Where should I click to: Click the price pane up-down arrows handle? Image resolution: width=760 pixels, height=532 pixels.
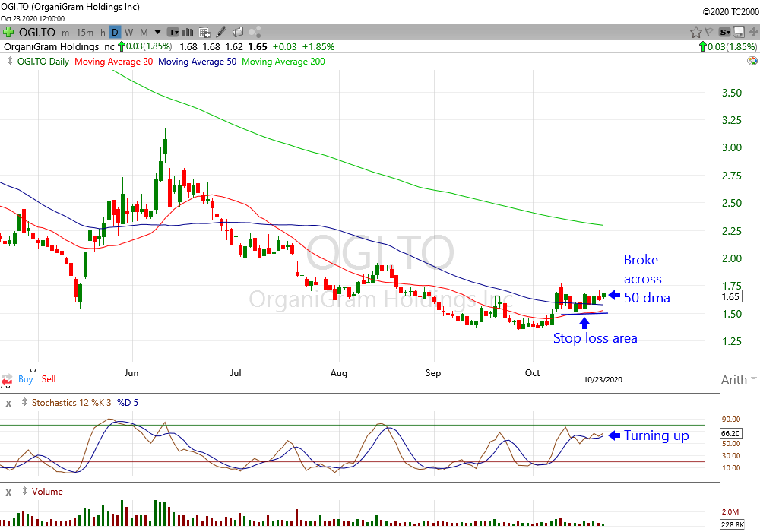coord(10,61)
